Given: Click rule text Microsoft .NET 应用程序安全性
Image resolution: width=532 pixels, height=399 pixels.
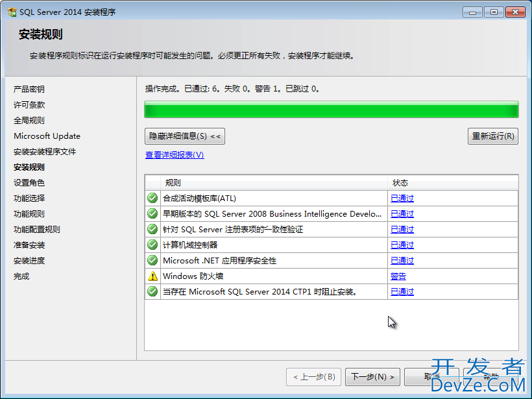Looking at the screenshot, I should coord(219,261).
